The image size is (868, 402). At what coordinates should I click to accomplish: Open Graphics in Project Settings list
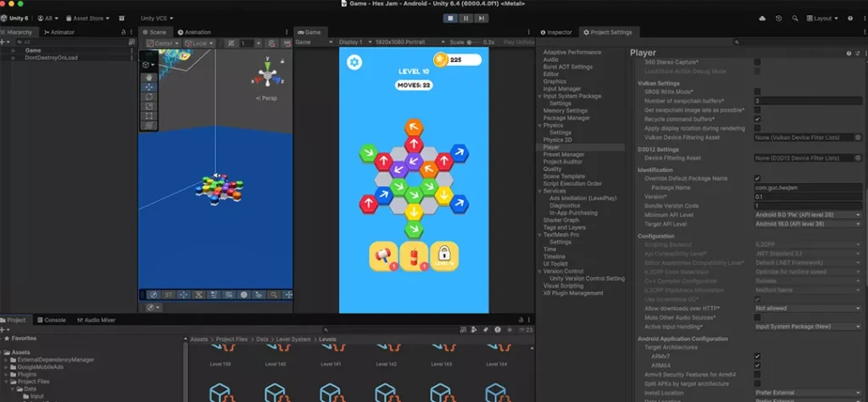[554, 81]
